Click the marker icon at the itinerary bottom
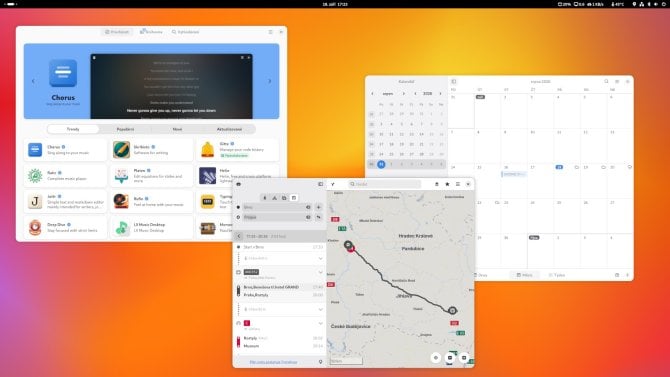Screen dimensions: 670x377 click(320, 362)
